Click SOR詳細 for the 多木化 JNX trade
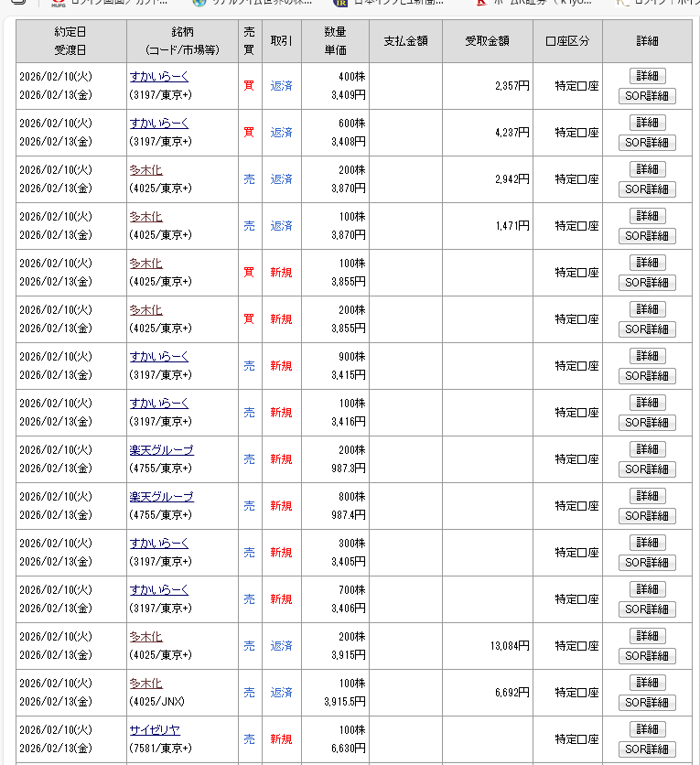This screenshot has height=765, width=700. 647,703
